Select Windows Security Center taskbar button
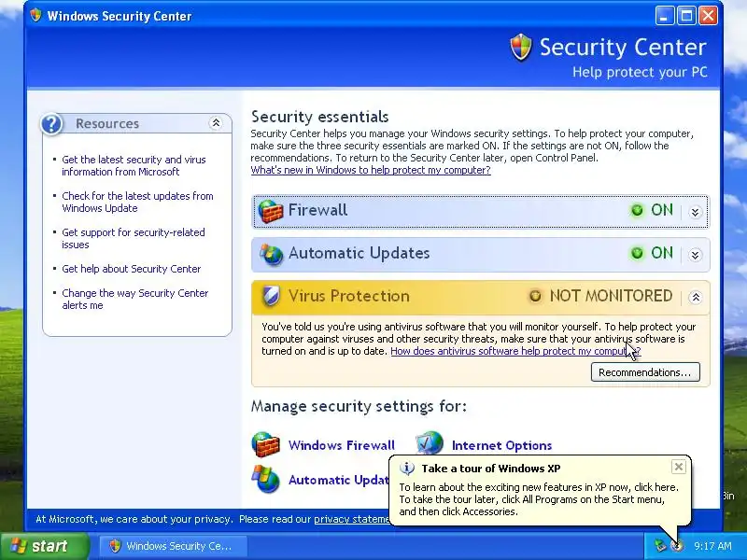 coord(174,546)
